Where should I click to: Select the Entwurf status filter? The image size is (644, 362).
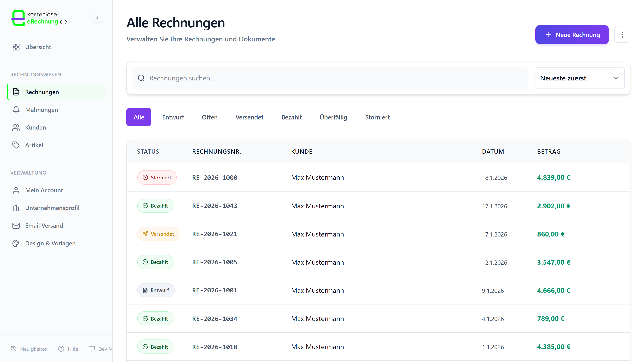pyautogui.click(x=173, y=117)
